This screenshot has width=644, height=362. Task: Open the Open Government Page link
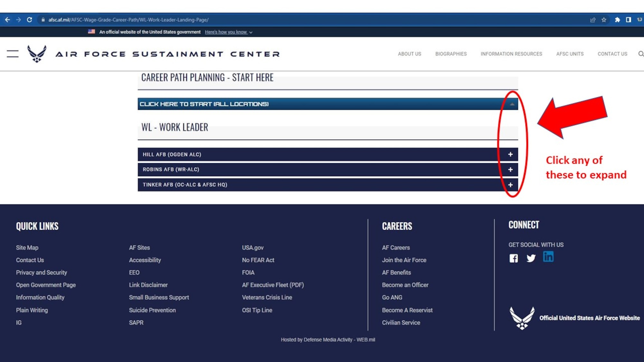coord(46,285)
